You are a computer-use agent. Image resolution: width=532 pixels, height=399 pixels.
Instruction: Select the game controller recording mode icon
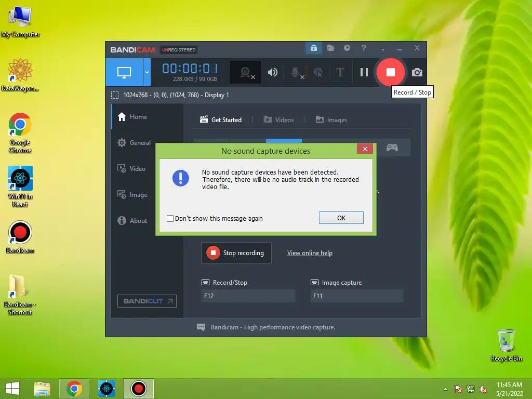(392, 148)
